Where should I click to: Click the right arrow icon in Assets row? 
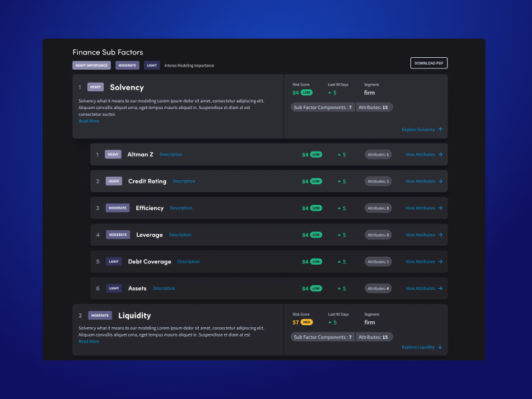coord(440,289)
